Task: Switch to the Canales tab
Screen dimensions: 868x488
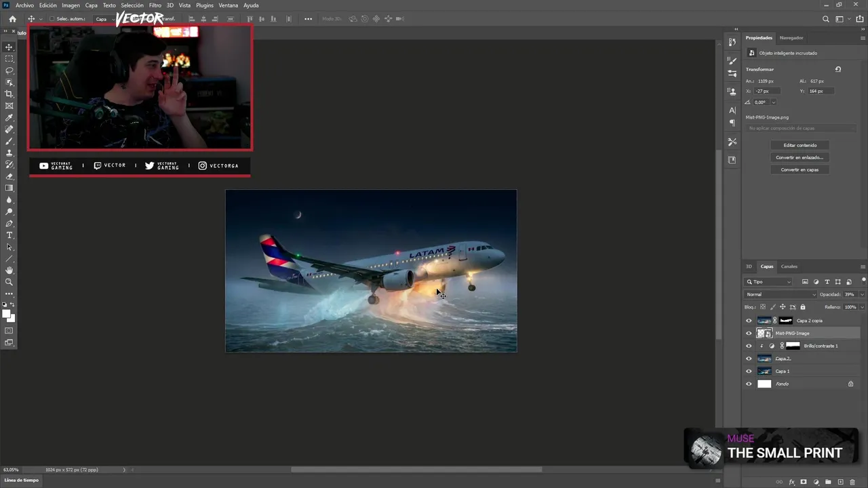Action: (789, 266)
